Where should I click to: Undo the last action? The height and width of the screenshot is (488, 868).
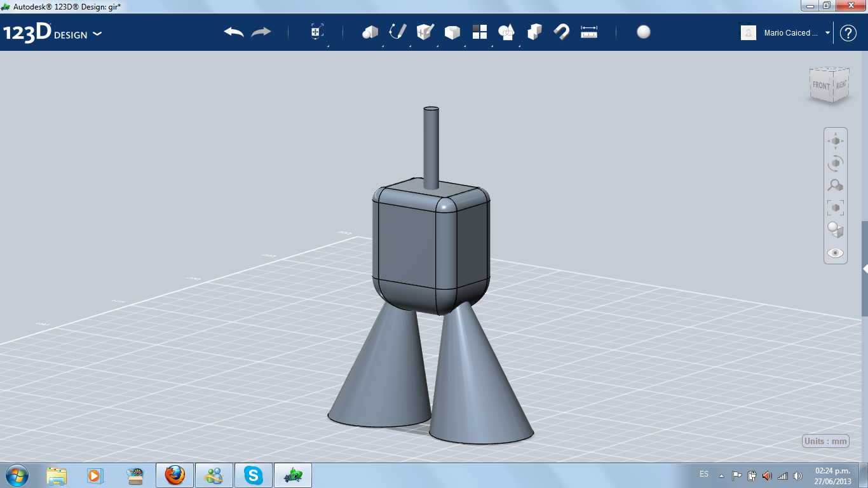pyautogui.click(x=234, y=32)
